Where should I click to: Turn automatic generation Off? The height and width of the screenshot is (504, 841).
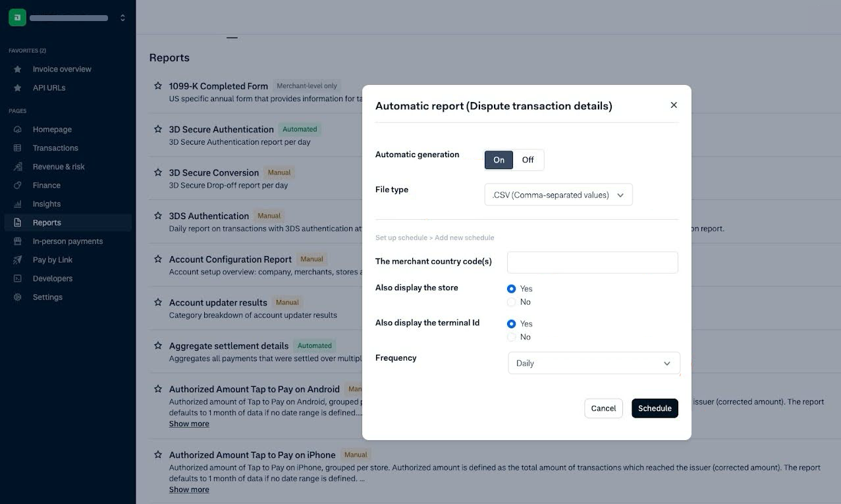click(x=528, y=160)
